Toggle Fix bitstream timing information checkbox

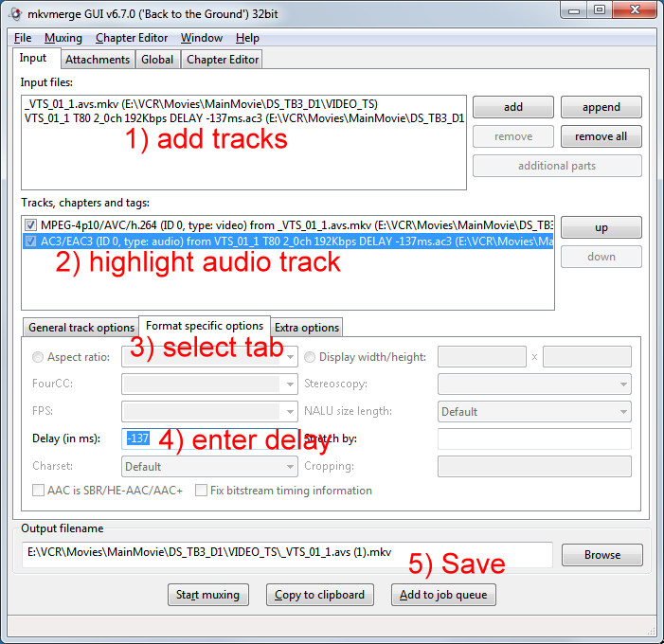pos(201,491)
